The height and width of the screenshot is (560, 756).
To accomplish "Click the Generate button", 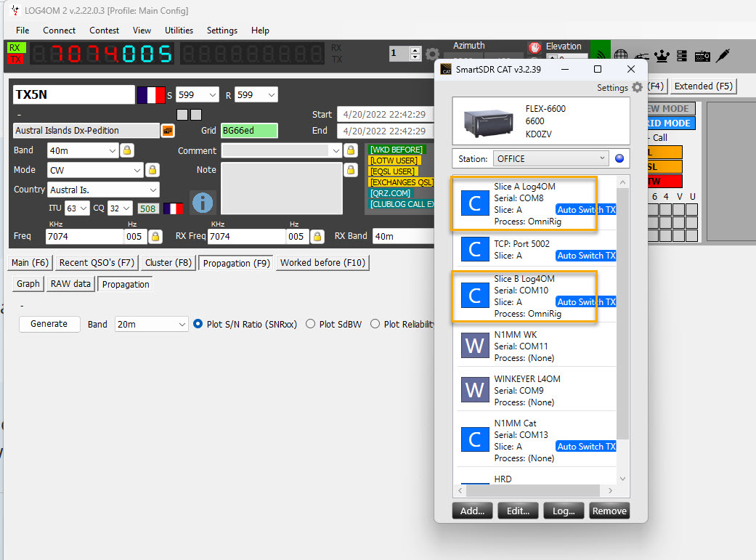I will pyautogui.click(x=49, y=324).
